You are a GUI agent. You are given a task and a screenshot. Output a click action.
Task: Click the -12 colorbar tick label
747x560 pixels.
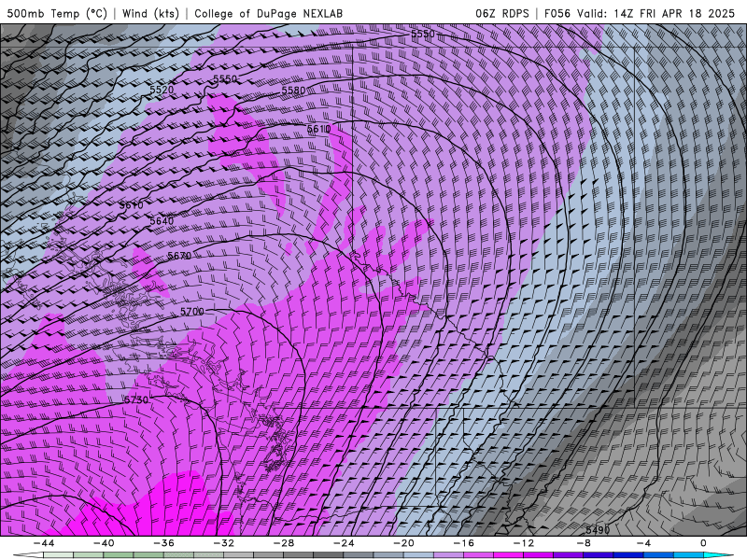[x=524, y=543]
